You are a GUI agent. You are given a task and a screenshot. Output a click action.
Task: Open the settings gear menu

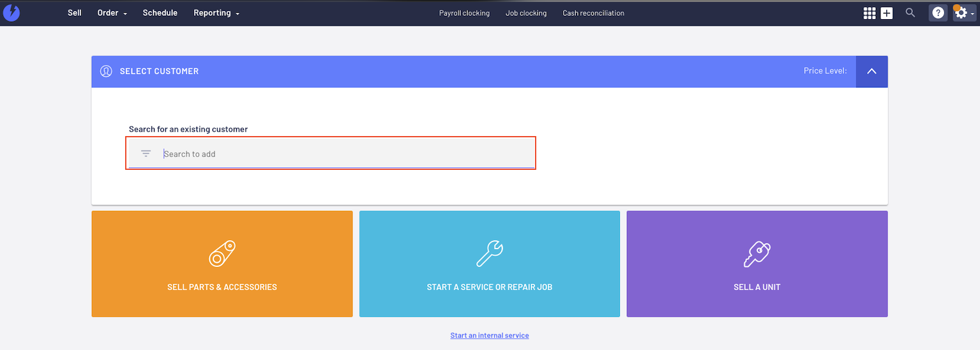click(963, 13)
